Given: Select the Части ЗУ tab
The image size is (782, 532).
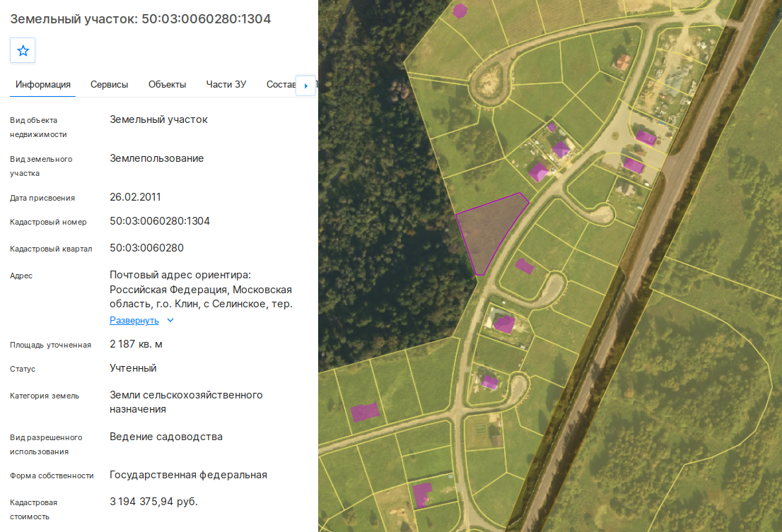Looking at the screenshot, I should tap(226, 85).
